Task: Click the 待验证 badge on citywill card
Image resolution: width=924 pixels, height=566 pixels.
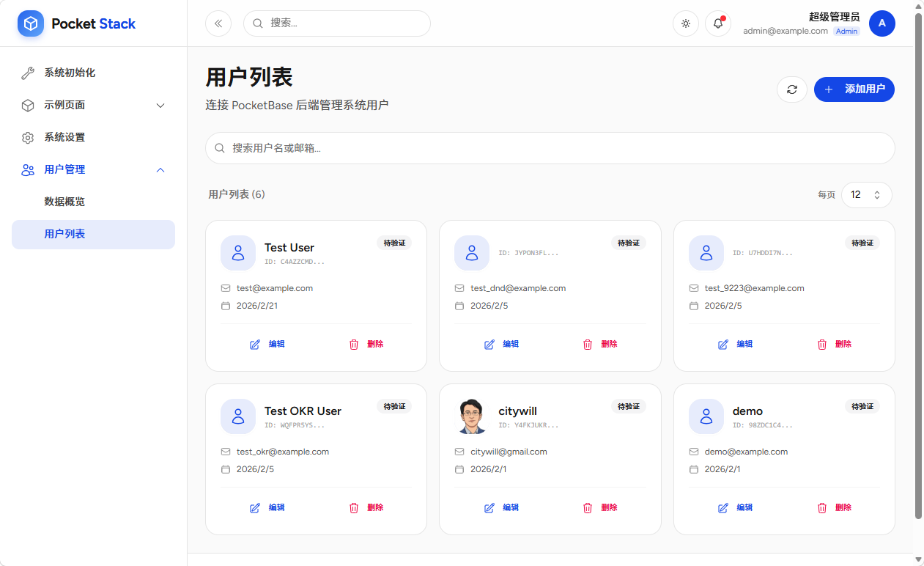Action: pos(629,406)
